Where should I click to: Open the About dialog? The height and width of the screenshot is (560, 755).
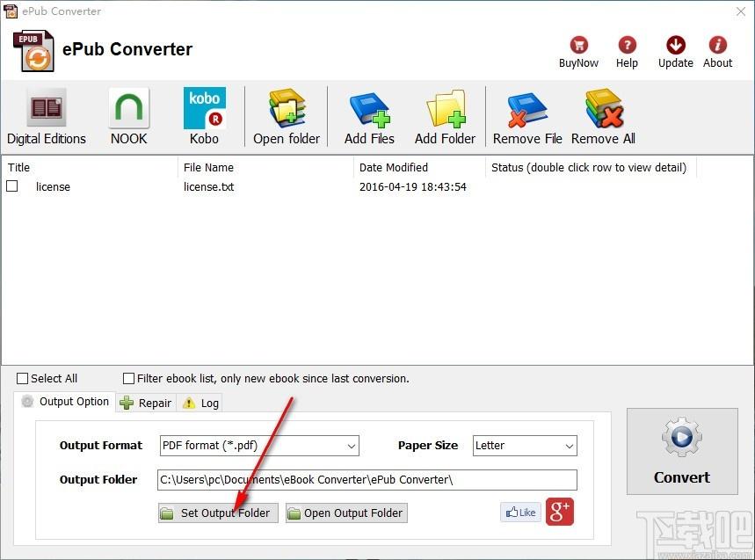coord(717,52)
